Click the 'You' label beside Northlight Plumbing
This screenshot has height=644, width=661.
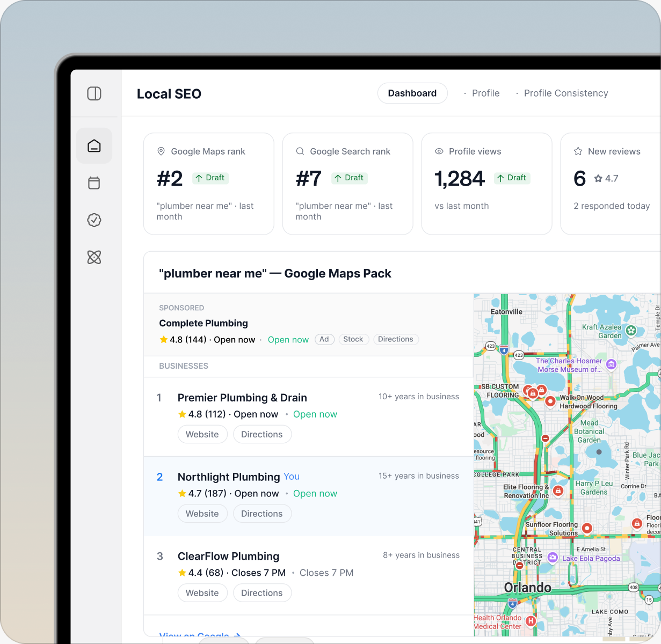pos(292,477)
